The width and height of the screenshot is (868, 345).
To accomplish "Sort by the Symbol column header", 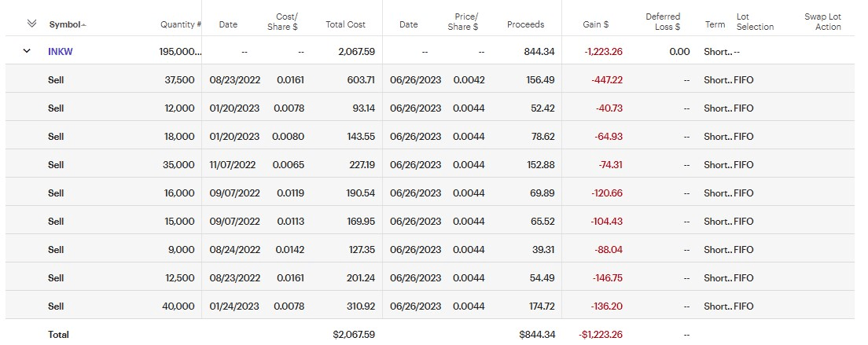I will click(x=67, y=24).
